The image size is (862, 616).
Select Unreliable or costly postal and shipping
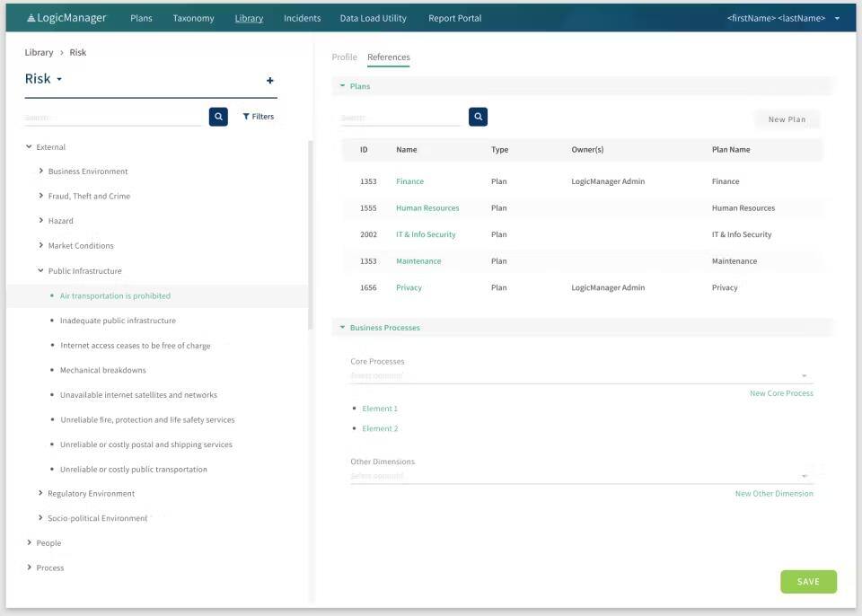tap(146, 444)
